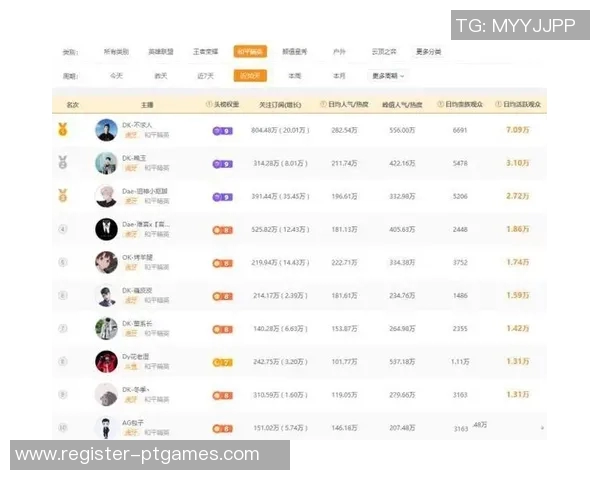Click the 主播 column header
The image size is (600, 480).
pos(147,104)
